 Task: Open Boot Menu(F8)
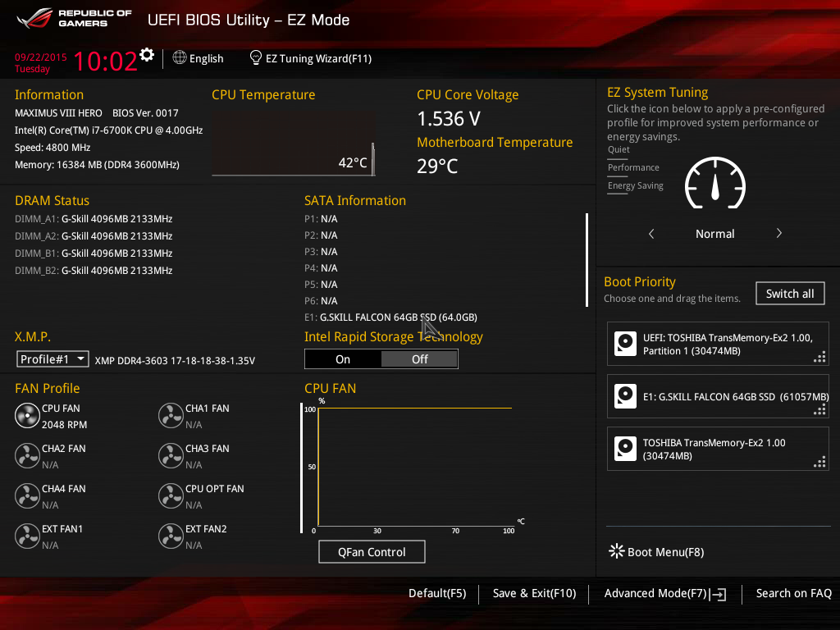click(656, 552)
